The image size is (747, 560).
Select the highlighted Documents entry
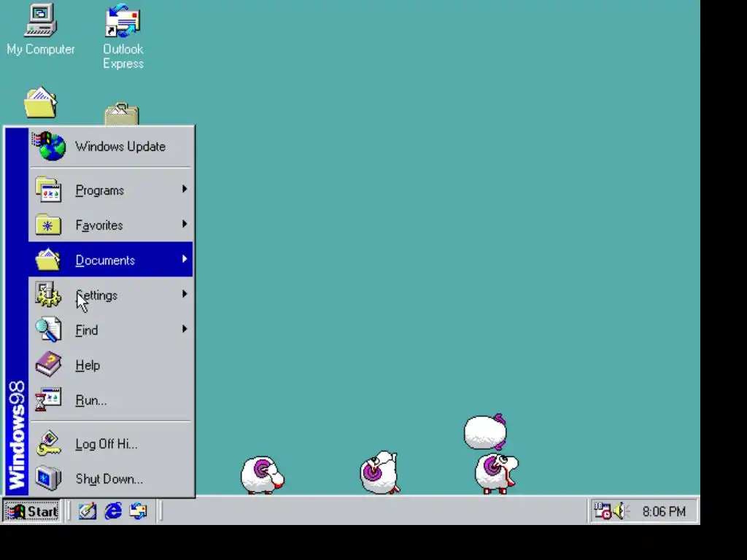[111, 260]
